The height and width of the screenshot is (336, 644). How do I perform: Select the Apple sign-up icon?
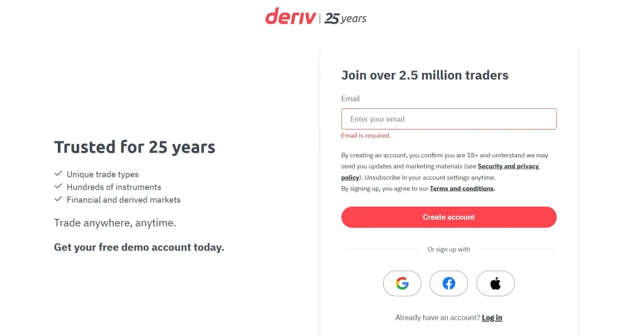(x=496, y=283)
